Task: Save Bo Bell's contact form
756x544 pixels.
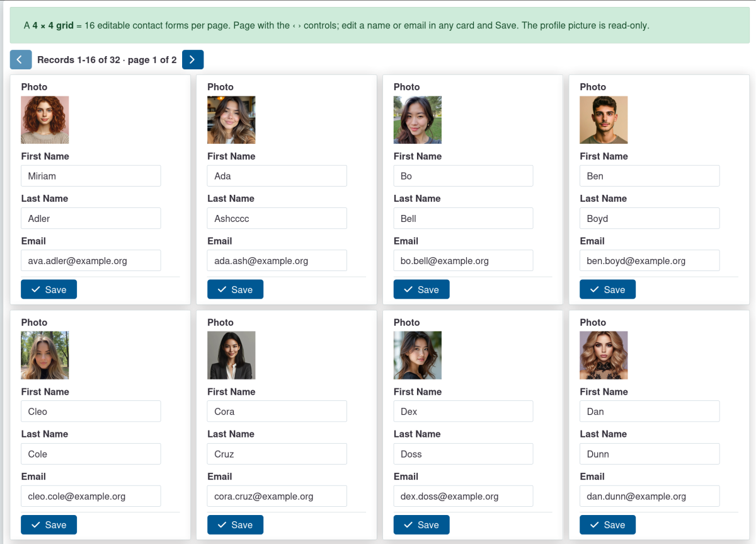Action: 421,289
